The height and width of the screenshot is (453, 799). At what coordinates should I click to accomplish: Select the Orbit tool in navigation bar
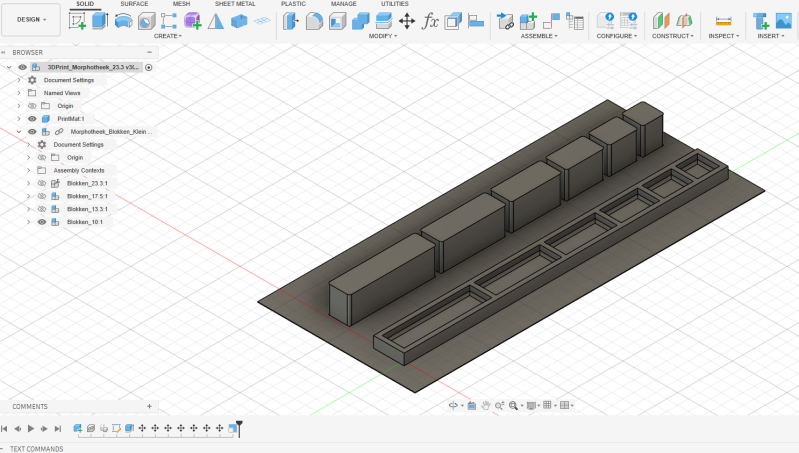click(452, 405)
